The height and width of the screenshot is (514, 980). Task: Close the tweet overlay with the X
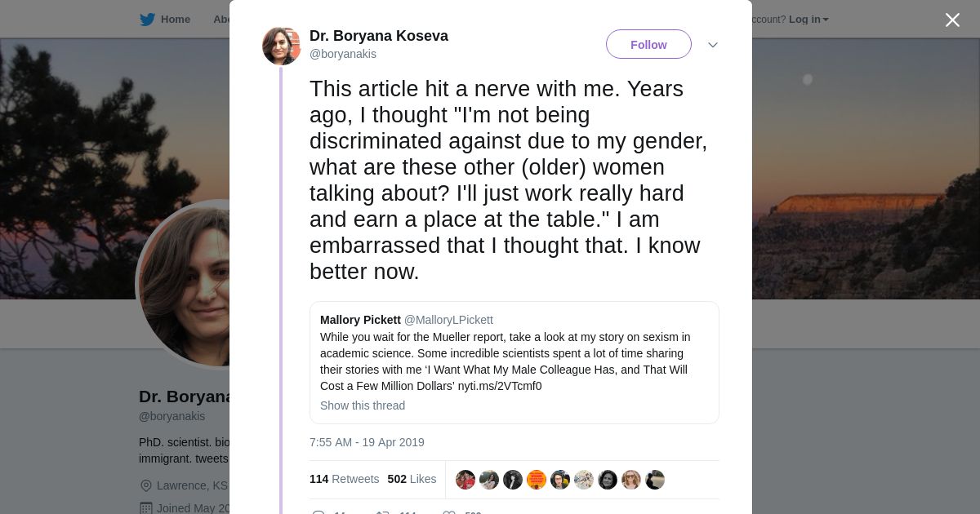tap(952, 20)
